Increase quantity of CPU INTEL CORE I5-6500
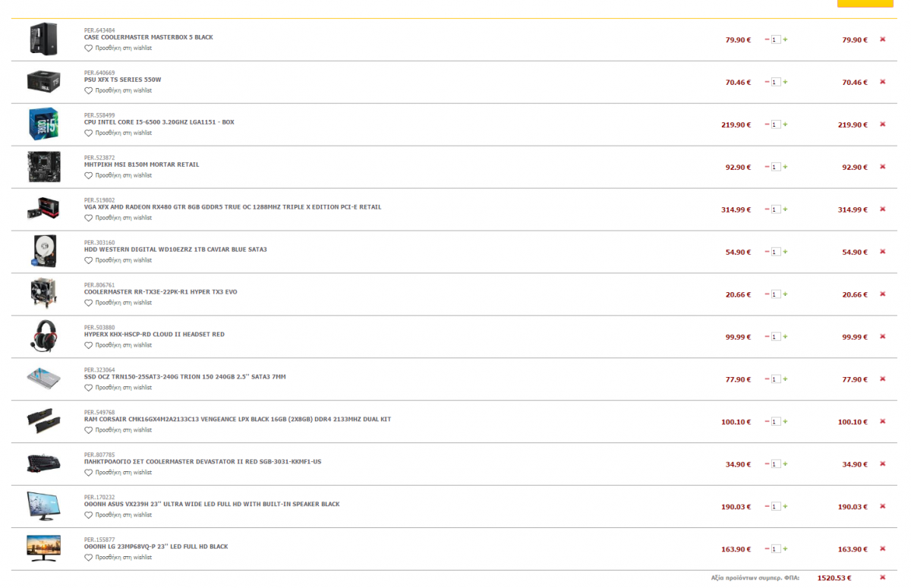 (785, 124)
